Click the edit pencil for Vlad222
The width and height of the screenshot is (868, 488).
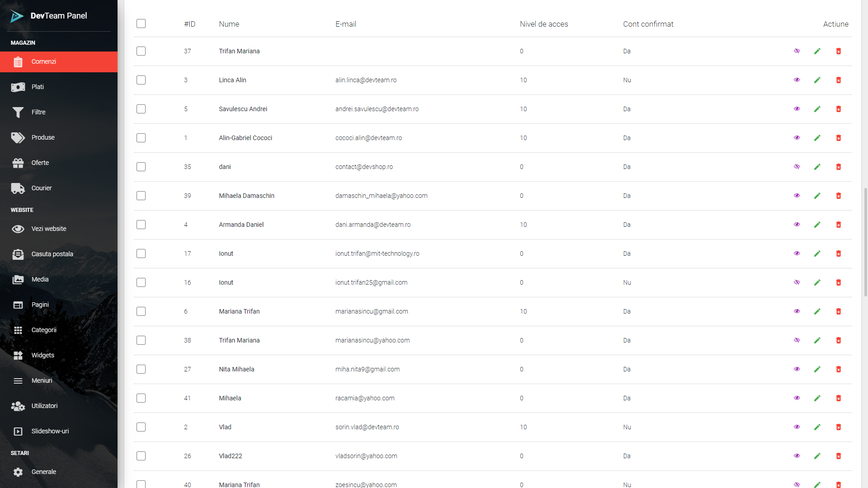point(817,456)
